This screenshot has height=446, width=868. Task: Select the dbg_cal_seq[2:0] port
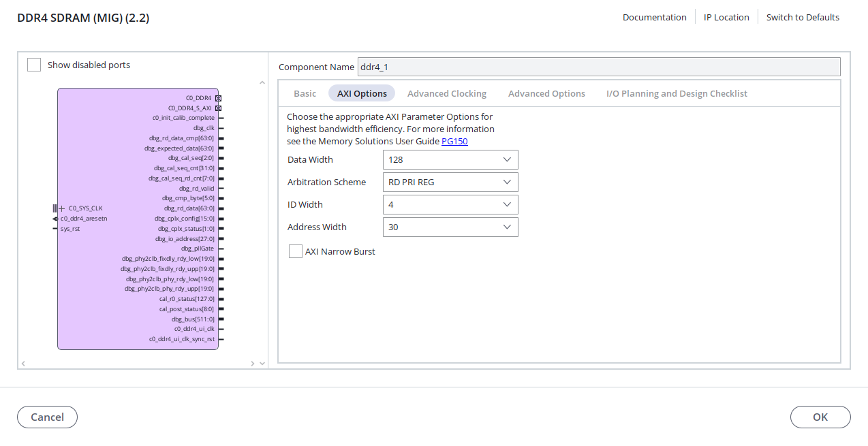click(191, 158)
